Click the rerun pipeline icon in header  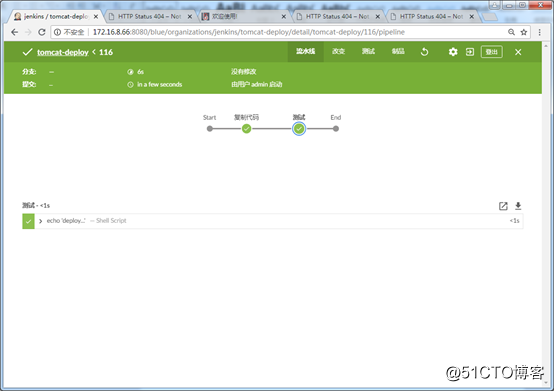[424, 52]
